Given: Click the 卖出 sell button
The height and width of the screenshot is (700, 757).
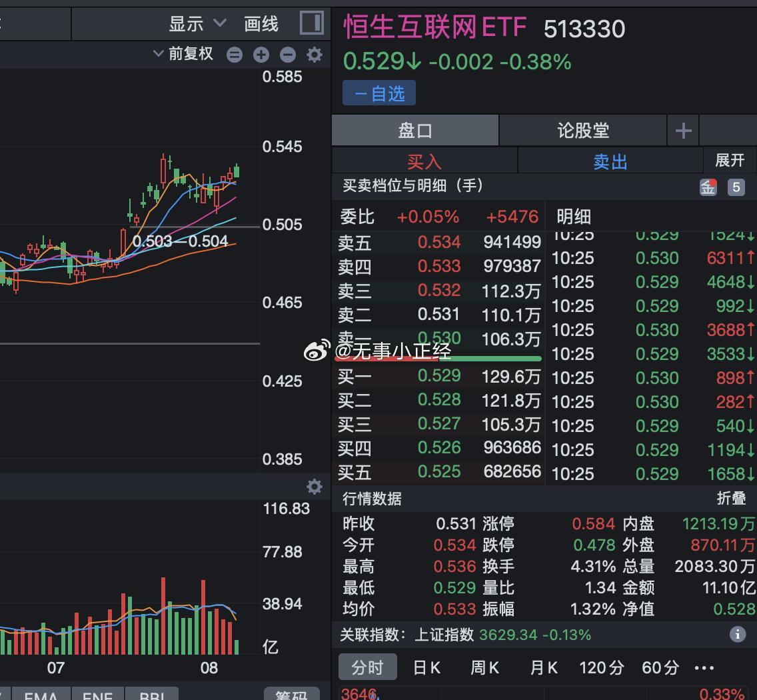Looking at the screenshot, I should (x=610, y=161).
